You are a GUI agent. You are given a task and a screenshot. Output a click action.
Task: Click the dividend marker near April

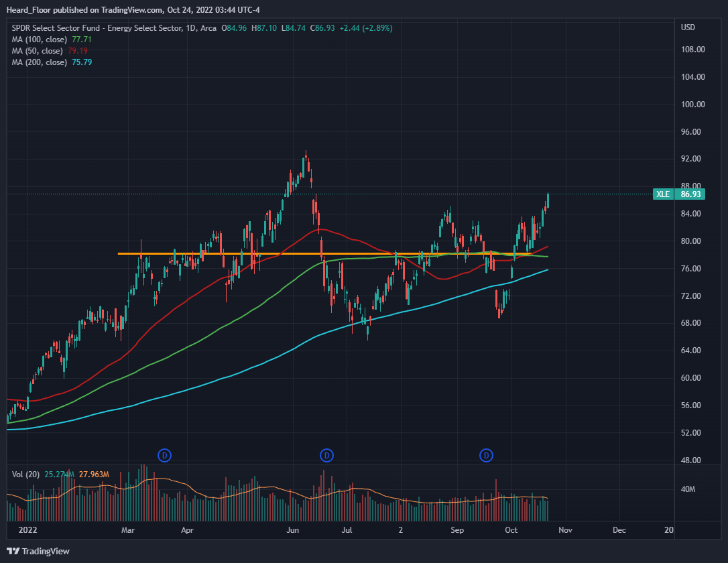[165, 455]
